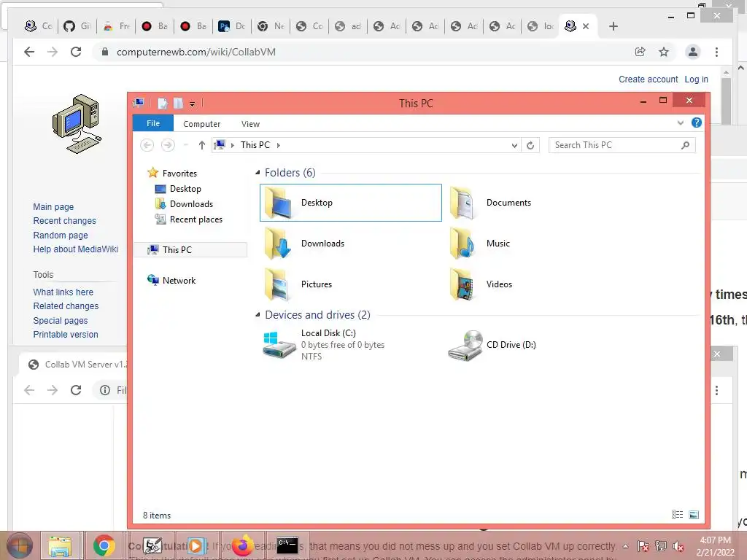The height and width of the screenshot is (560, 747).
Task: Click Explorer's greyed Back arrow
Action: pyautogui.click(x=147, y=145)
